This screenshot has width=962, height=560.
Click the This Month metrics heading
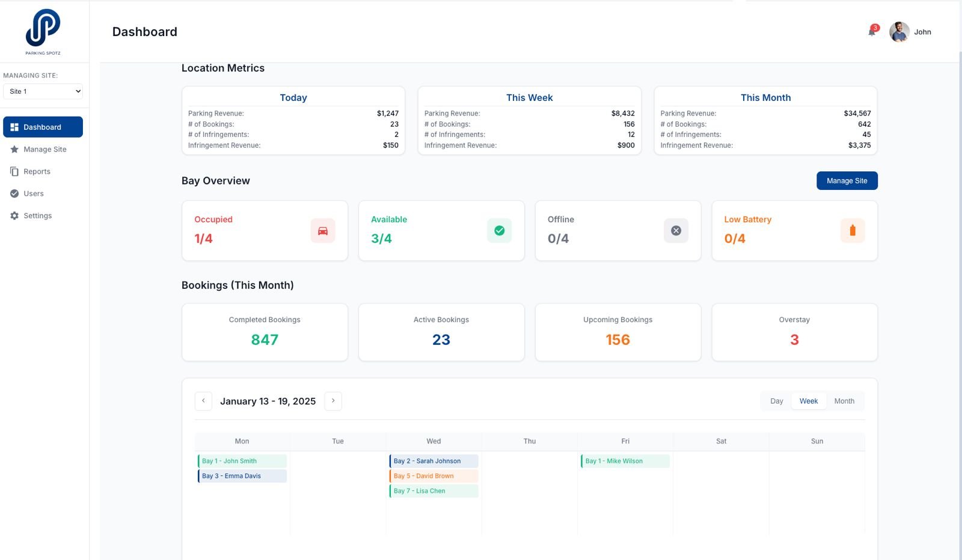765,98
